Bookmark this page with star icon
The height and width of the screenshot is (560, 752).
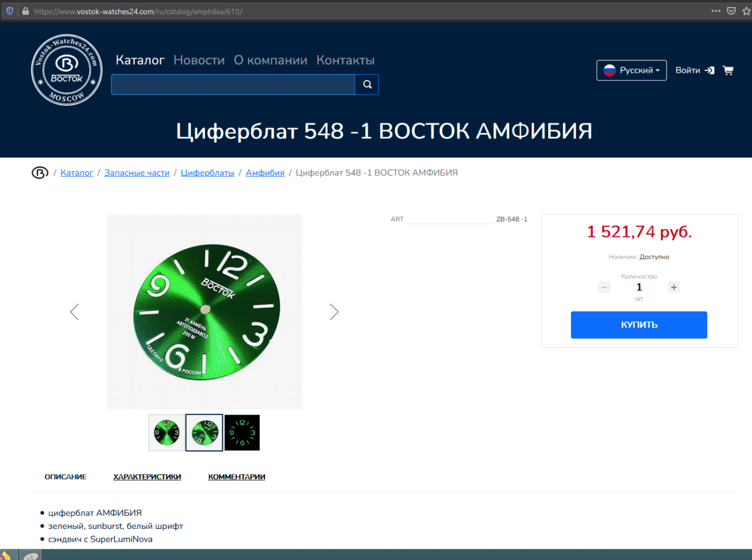[746, 11]
